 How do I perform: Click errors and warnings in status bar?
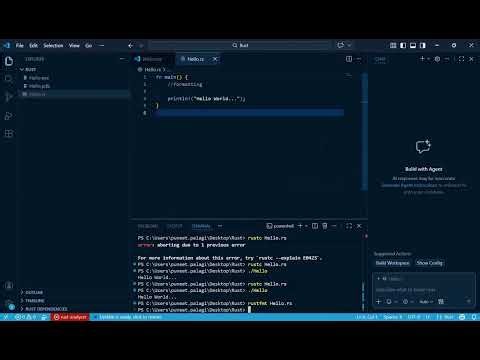(26, 317)
